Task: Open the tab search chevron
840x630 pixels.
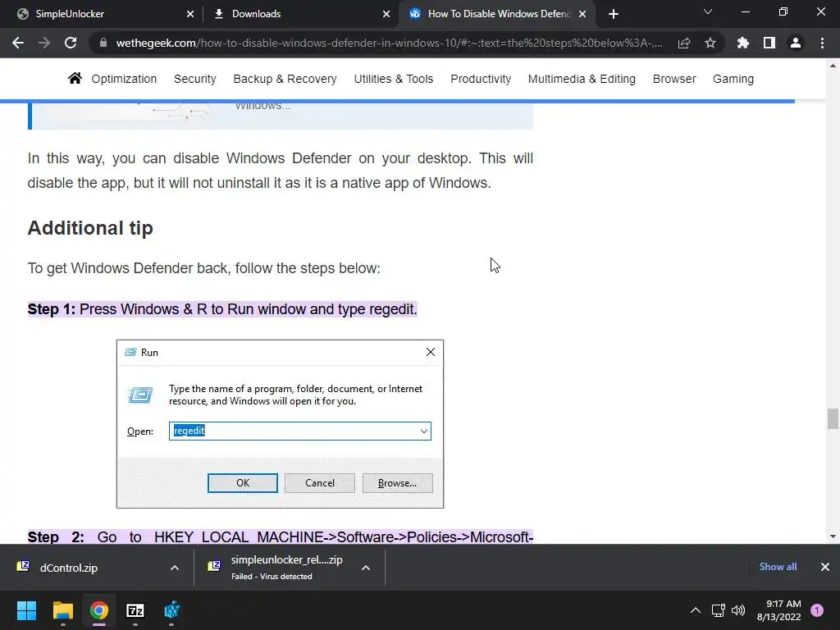Action: pyautogui.click(x=708, y=11)
